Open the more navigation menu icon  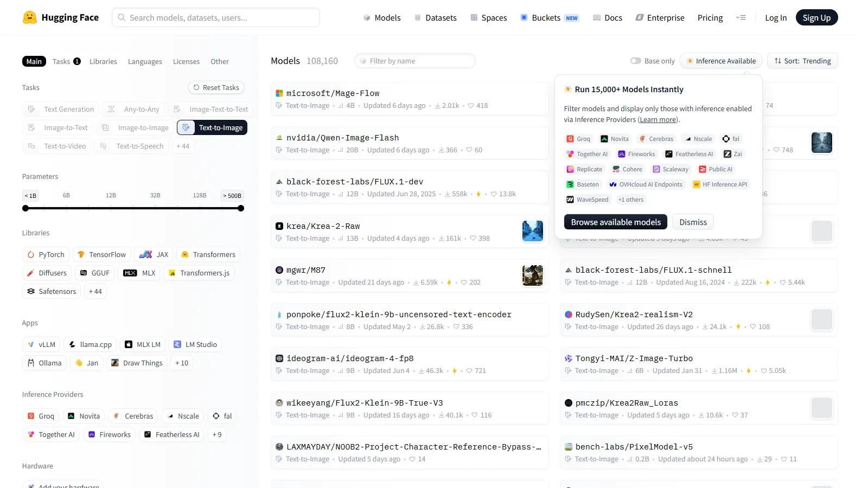pyautogui.click(x=741, y=17)
